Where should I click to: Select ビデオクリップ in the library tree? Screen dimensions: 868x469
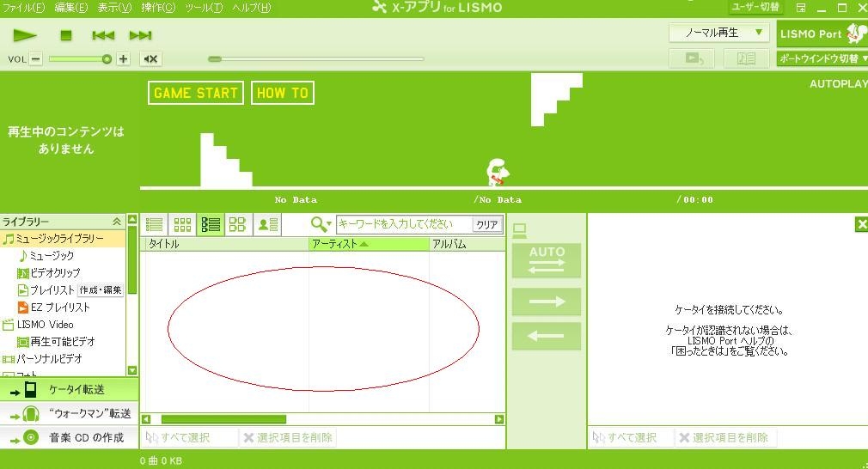point(55,272)
